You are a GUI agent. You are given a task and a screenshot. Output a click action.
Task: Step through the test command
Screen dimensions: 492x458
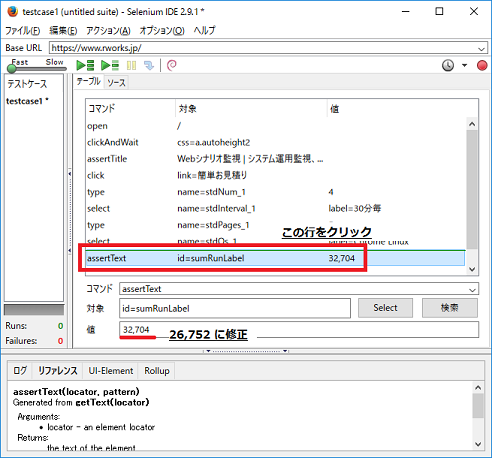tap(149, 65)
